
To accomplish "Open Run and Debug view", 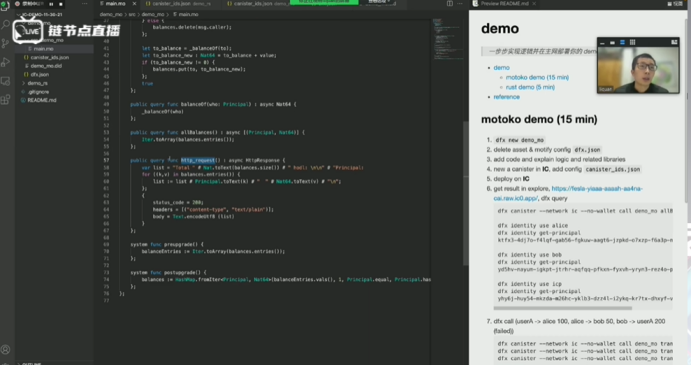I will [6, 62].
